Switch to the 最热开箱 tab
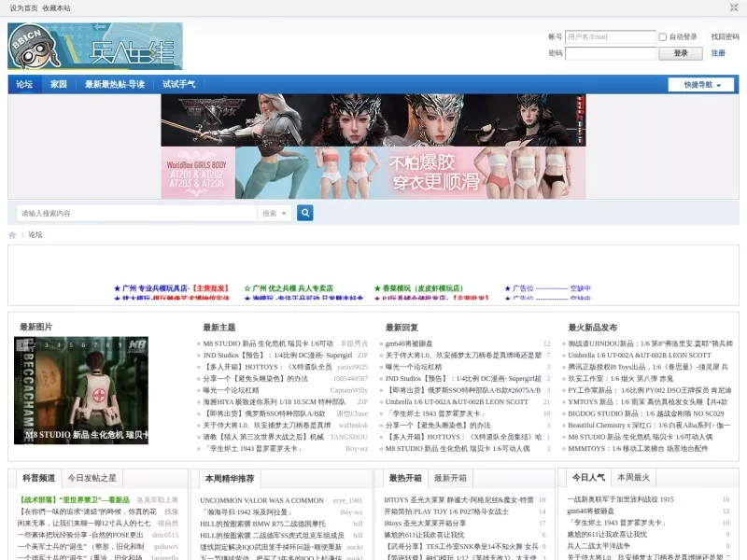Screen dimensions: 747x560 [x=405, y=478]
